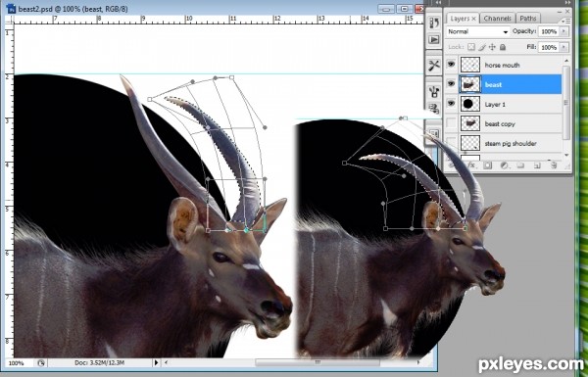Click the beast copy layer thumbnail
This screenshot has width=588, height=377.
tap(469, 123)
